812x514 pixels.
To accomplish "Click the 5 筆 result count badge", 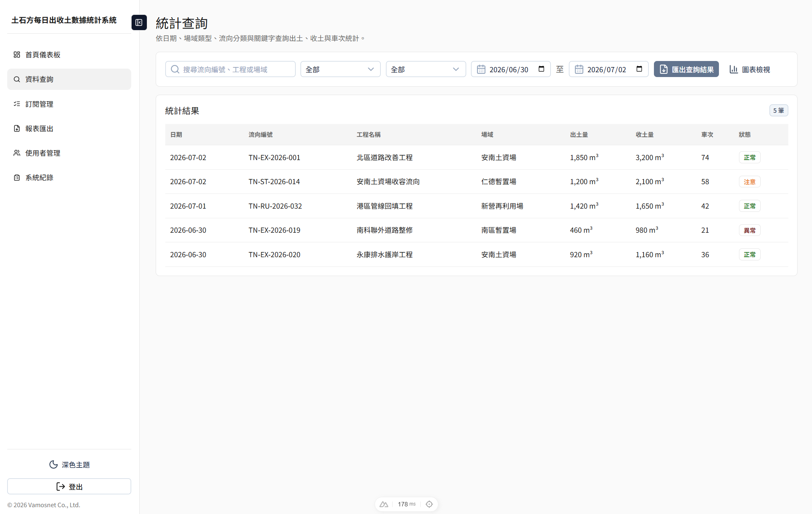I will click(778, 110).
